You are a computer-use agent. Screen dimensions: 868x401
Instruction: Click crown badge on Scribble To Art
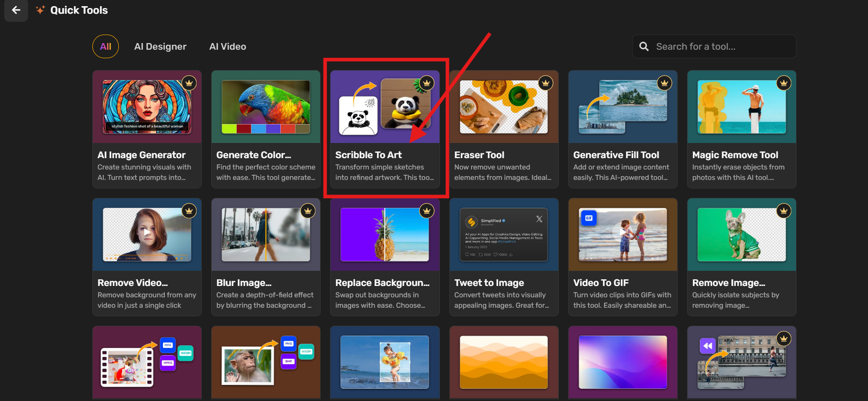click(x=427, y=83)
